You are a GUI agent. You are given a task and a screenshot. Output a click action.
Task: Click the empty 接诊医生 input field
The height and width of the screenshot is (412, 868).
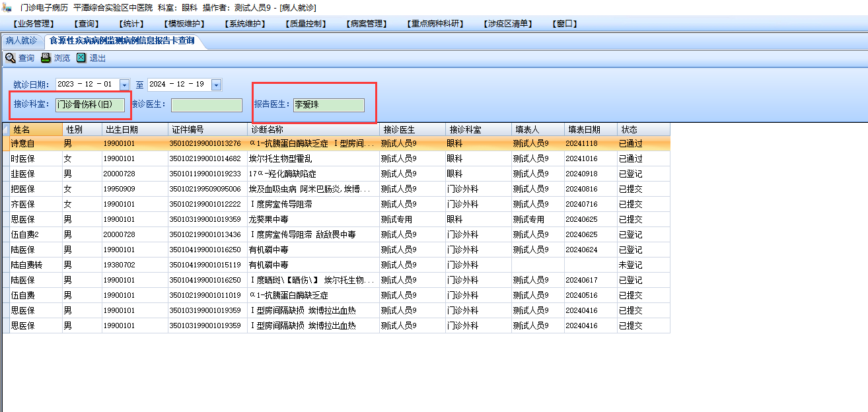click(x=207, y=105)
